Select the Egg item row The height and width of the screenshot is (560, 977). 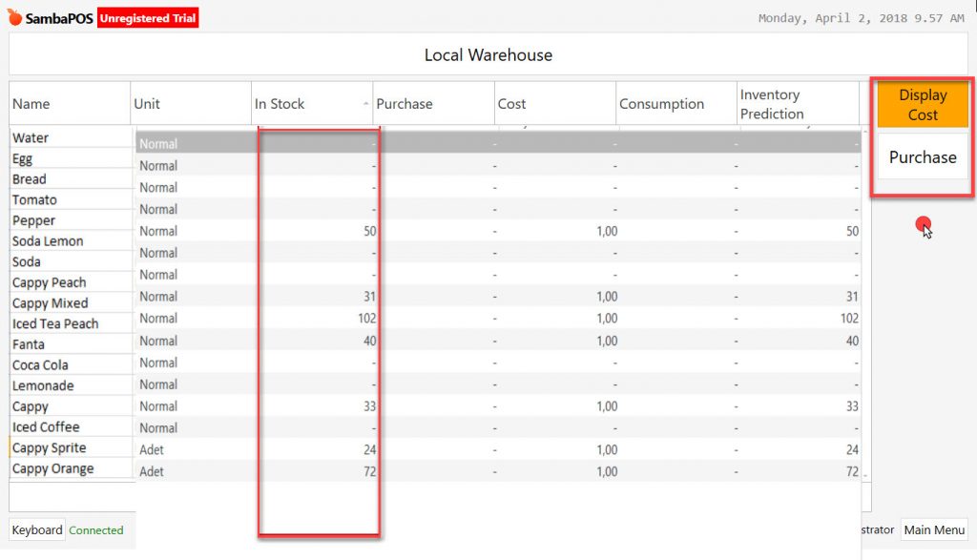71,158
